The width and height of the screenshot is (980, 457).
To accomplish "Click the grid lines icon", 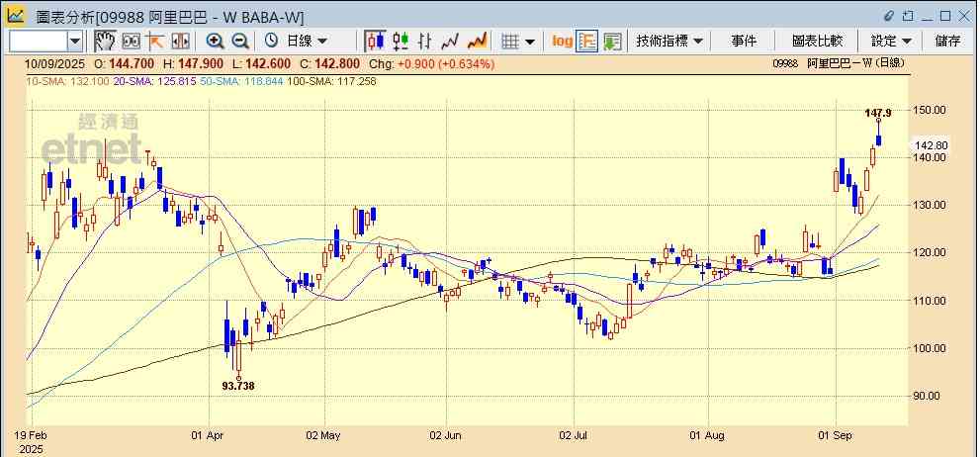I will tap(510, 42).
